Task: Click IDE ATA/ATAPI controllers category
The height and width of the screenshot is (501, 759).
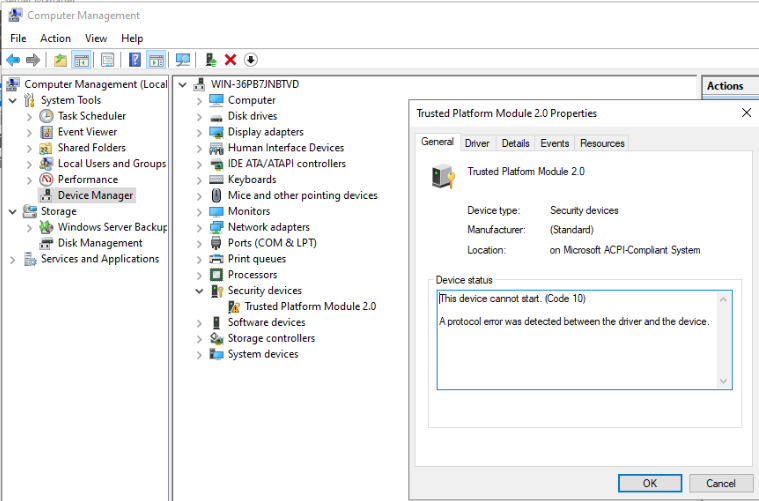Action: [x=287, y=164]
